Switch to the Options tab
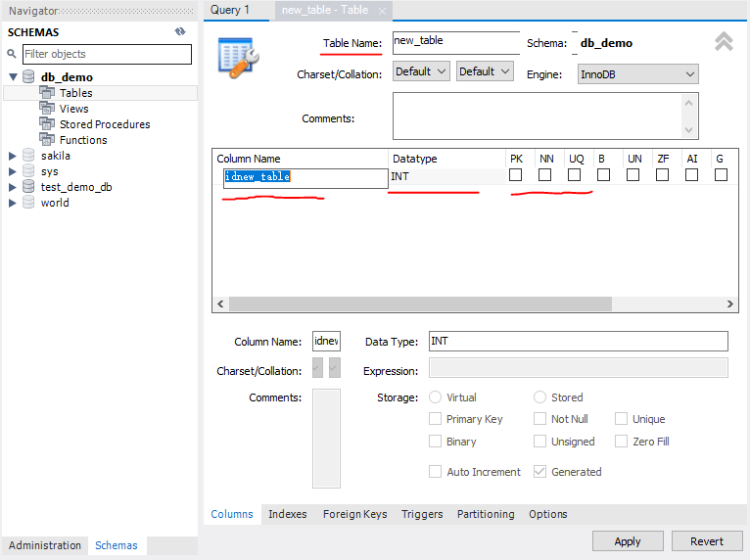Viewport: 750px width, 560px height. [x=548, y=514]
